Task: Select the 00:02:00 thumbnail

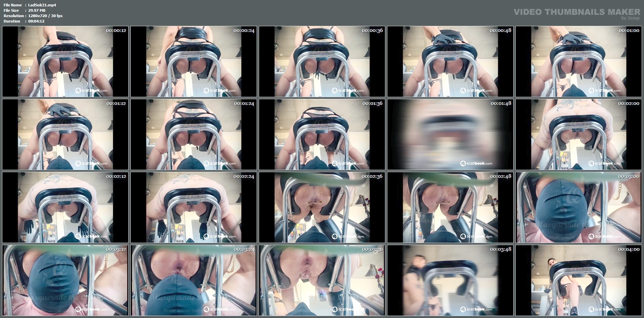Action: coord(578,134)
